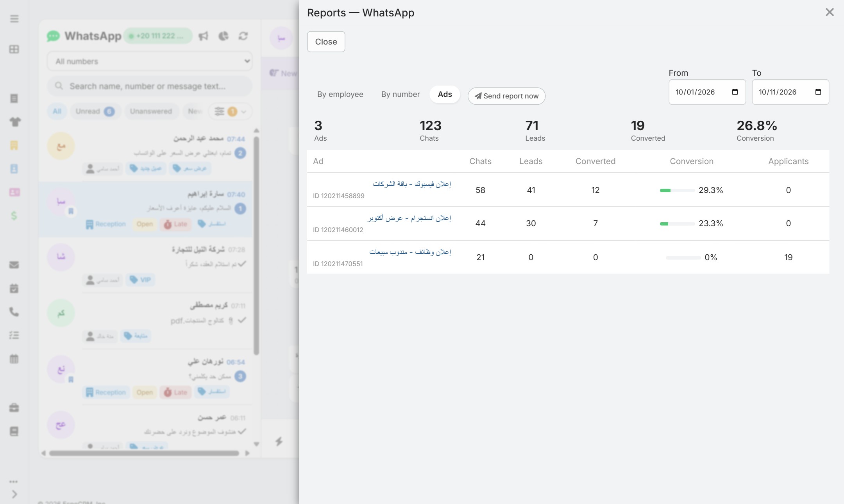Open the ad link with ID 120211458899
The height and width of the screenshot is (504, 844).
point(411,184)
